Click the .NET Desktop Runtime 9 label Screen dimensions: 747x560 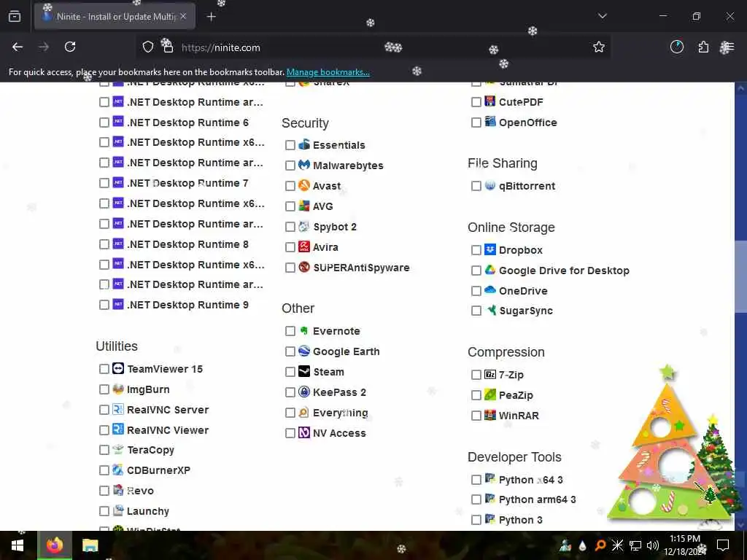pos(187,305)
